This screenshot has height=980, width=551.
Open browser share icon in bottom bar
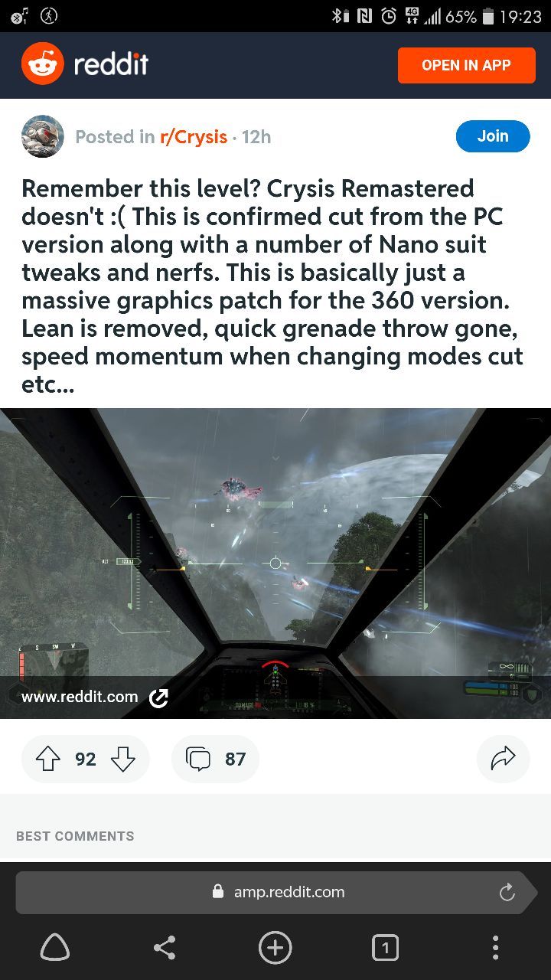point(165,948)
